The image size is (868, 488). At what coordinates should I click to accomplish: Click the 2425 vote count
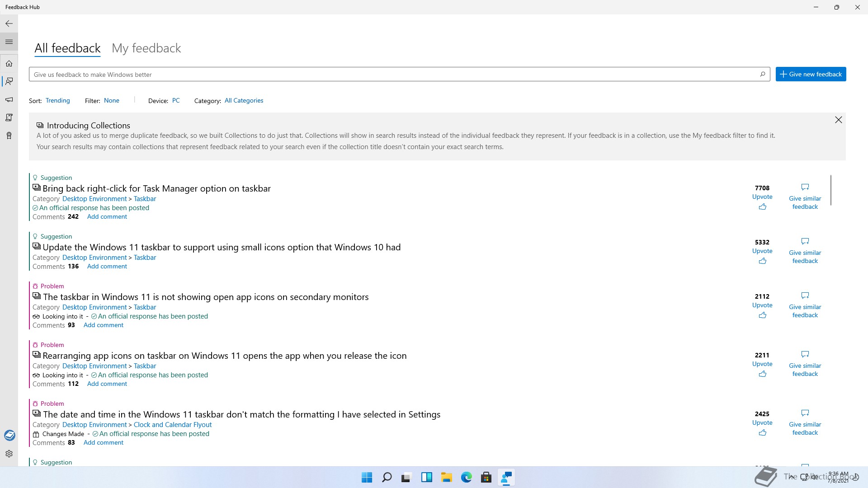point(762,414)
